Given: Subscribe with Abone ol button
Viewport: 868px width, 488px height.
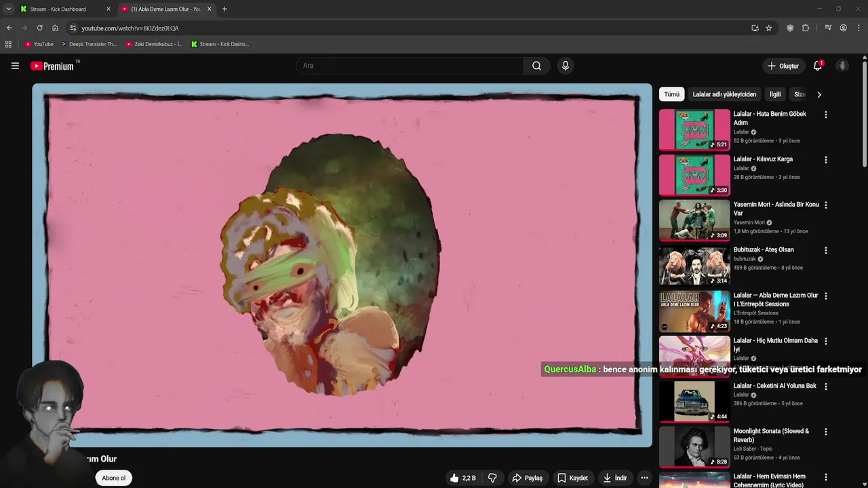Looking at the screenshot, I should 113,478.
